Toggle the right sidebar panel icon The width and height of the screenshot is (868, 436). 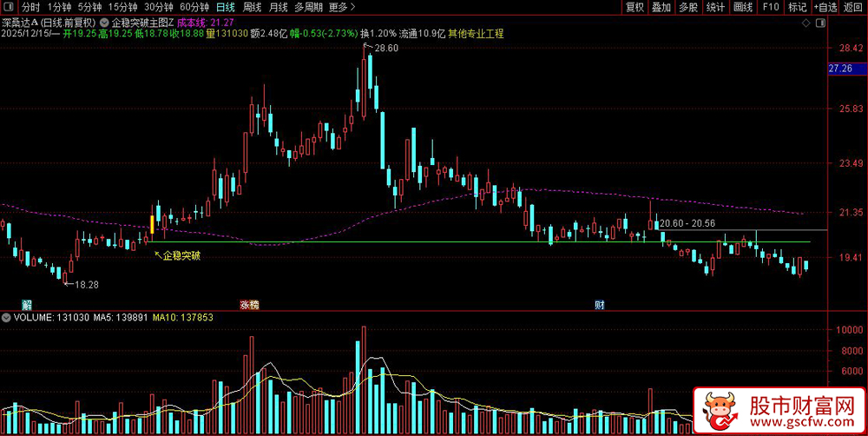coord(821,23)
